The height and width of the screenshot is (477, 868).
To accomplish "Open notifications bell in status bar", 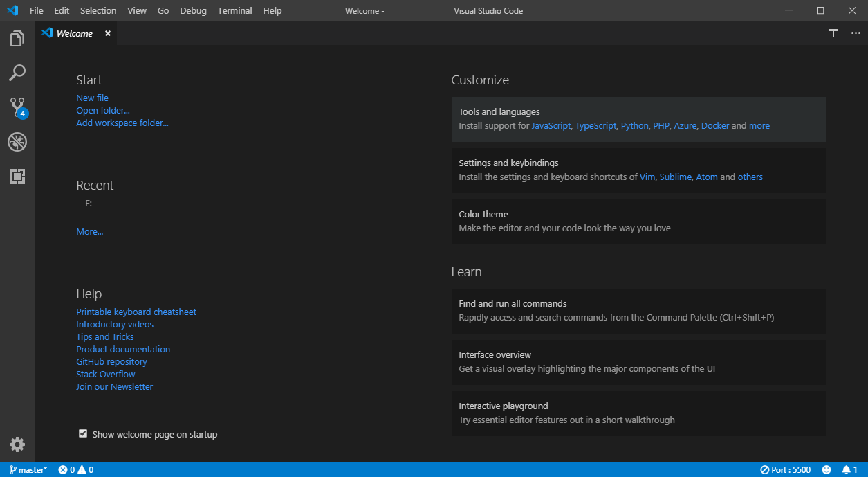I will coord(849,469).
